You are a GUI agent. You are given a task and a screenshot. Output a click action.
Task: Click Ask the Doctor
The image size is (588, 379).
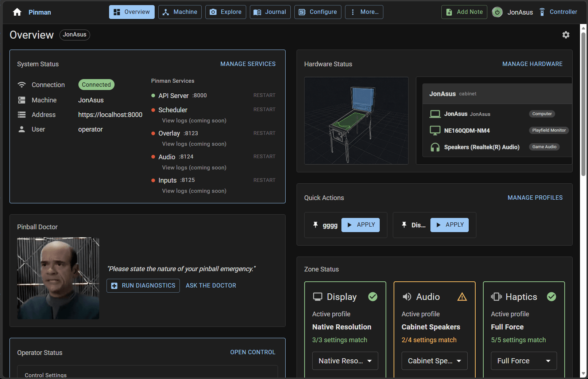[211, 286]
